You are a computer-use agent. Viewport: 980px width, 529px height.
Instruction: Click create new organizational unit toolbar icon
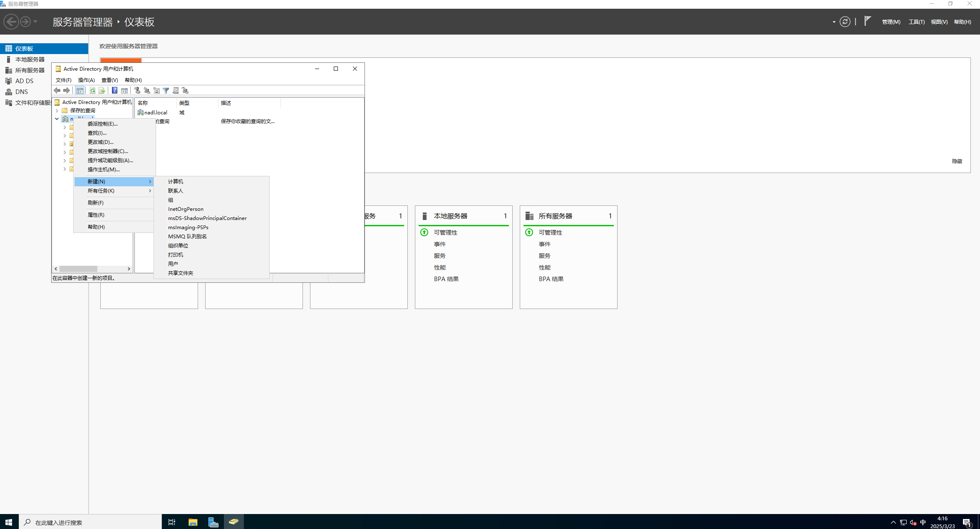click(156, 91)
